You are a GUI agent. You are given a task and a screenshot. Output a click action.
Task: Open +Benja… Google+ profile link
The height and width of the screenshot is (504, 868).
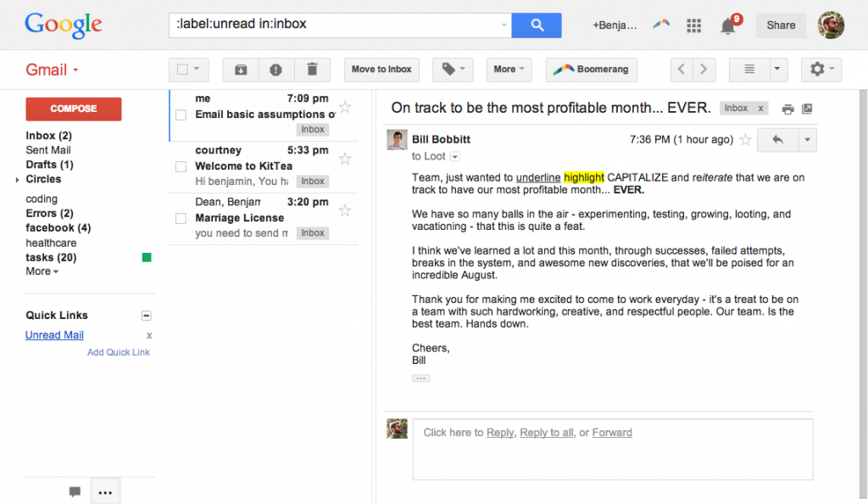coord(615,25)
